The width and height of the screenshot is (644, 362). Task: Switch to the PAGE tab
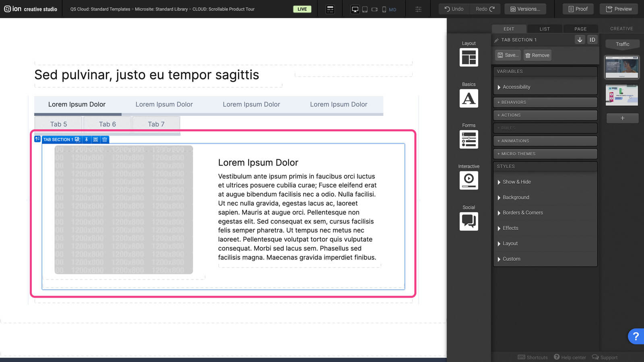pyautogui.click(x=580, y=29)
